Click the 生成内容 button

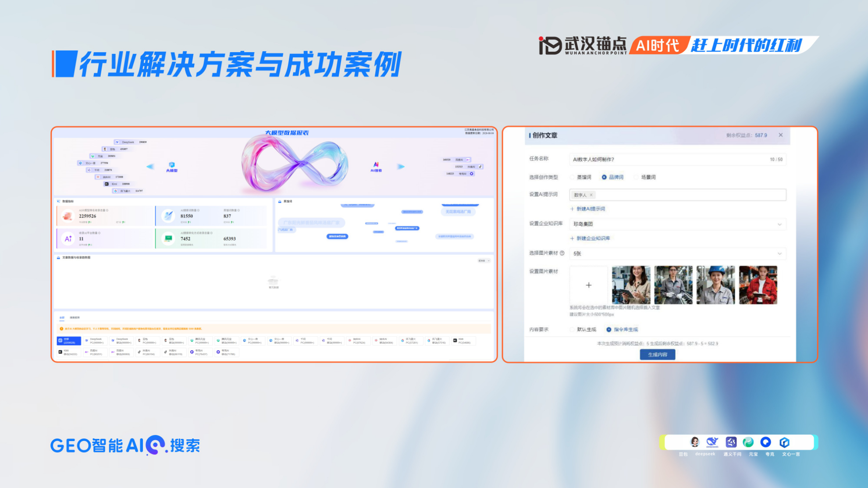coord(658,354)
